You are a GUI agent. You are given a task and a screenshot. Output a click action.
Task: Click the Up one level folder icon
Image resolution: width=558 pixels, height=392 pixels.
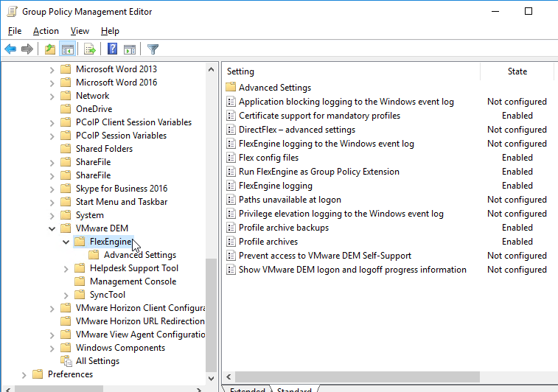coord(50,49)
